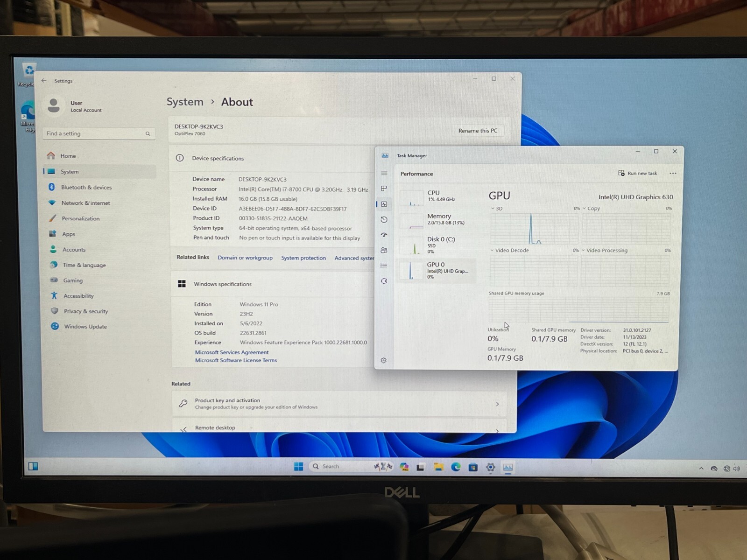Viewport: 747px width, 560px height.
Task: Click Run new task button
Action: click(637, 173)
